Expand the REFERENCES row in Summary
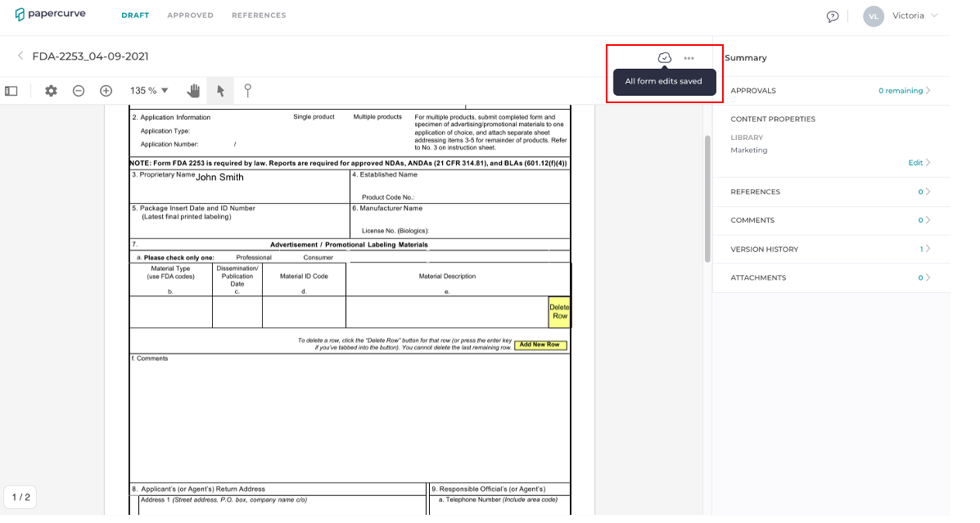Image resolution: width=980 pixels, height=523 pixels. point(831,192)
